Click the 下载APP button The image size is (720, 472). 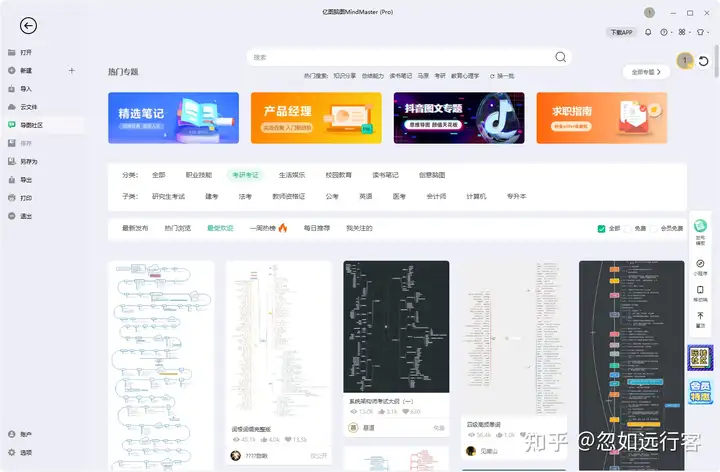pos(621,32)
